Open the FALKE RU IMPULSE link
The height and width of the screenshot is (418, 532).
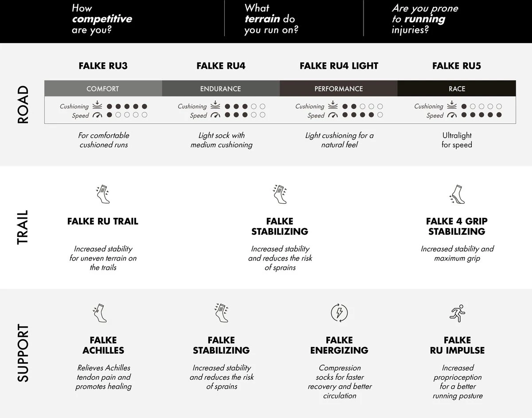457,345
